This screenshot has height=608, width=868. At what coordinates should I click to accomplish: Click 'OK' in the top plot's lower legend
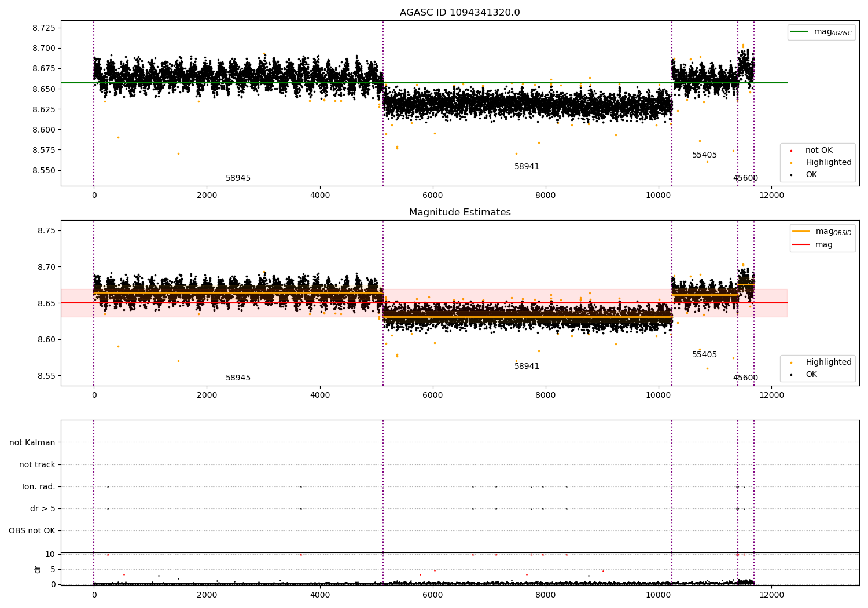click(811, 175)
